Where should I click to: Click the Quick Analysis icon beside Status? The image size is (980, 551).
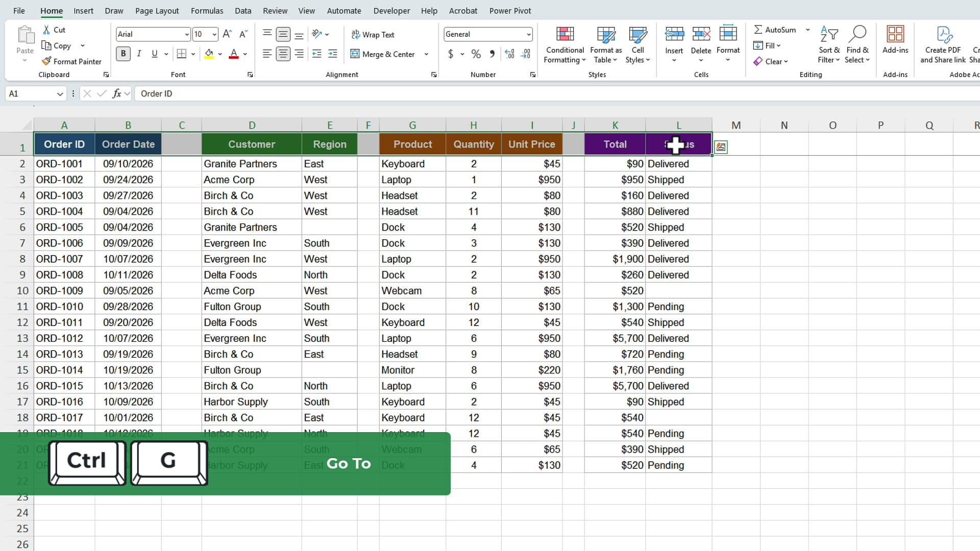721,147
